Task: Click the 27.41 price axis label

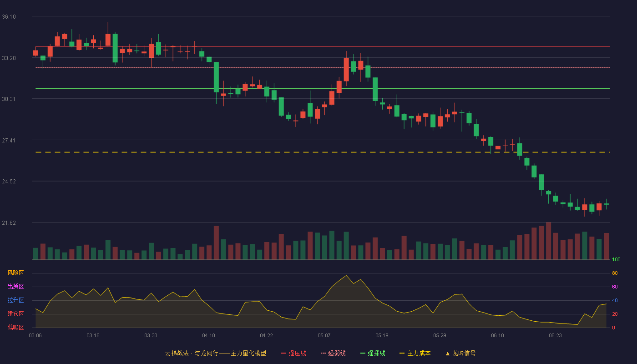Action: pyautogui.click(x=9, y=141)
